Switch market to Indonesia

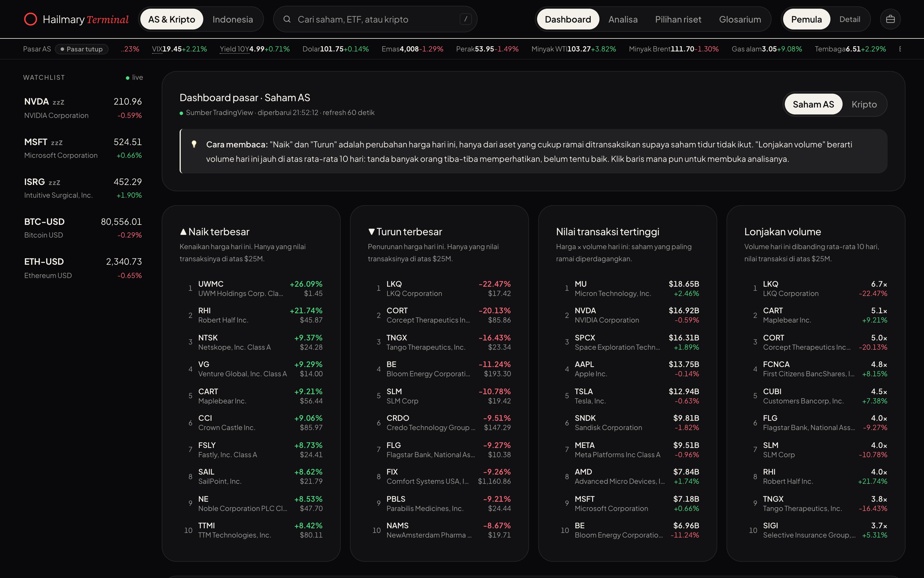(232, 19)
